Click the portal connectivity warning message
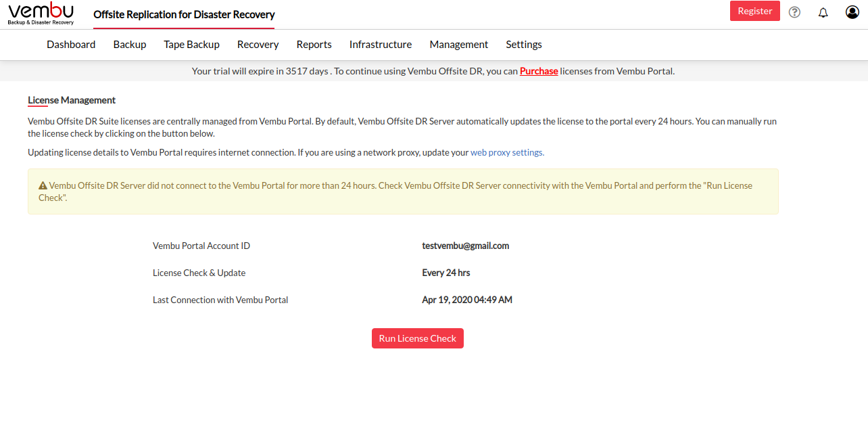 pyautogui.click(x=403, y=191)
